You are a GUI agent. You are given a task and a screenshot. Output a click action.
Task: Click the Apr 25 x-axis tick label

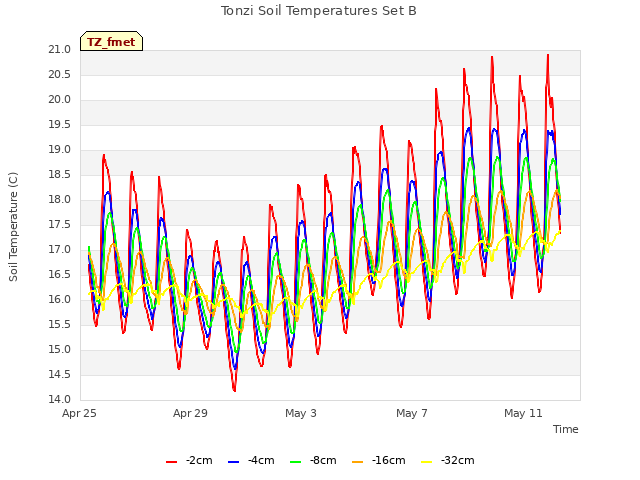coord(79,413)
